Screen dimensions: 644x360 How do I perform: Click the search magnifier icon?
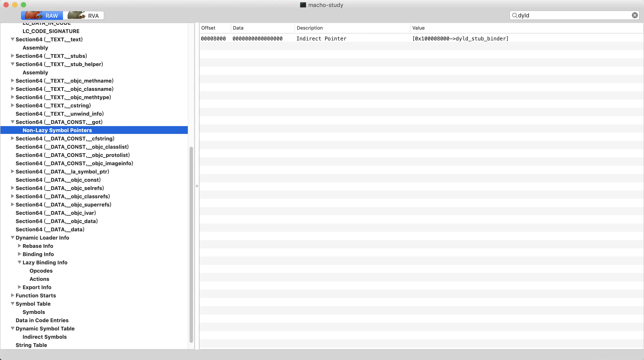pyautogui.click(x=514, y=15)
